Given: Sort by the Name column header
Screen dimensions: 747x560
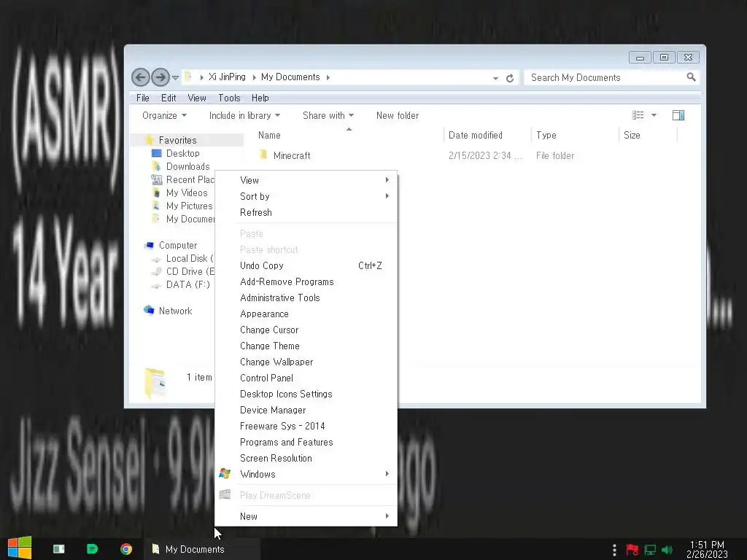Looking at the screenshot, I should pyautogui.click(x=269, y=135).
